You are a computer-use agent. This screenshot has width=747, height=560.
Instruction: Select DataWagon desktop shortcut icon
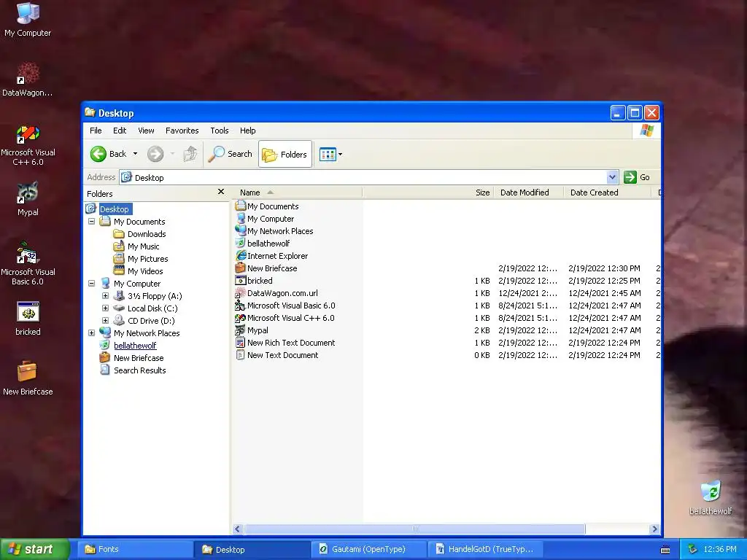pos(28,79)
